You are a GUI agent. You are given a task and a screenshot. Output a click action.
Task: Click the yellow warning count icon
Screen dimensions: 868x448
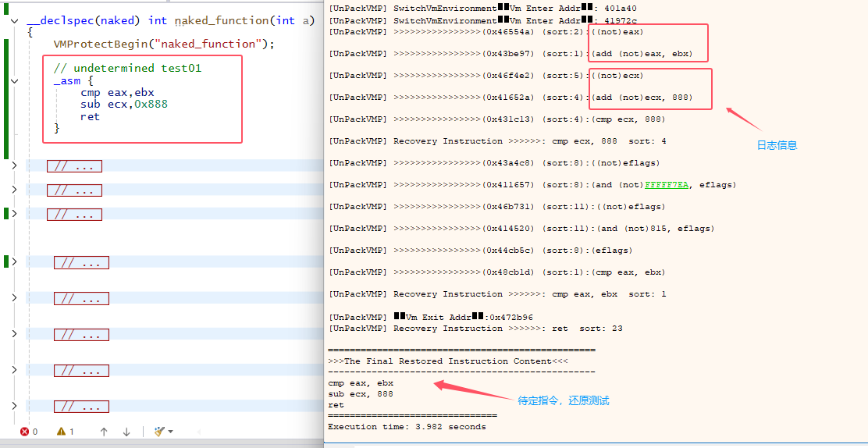click(61, 432)
